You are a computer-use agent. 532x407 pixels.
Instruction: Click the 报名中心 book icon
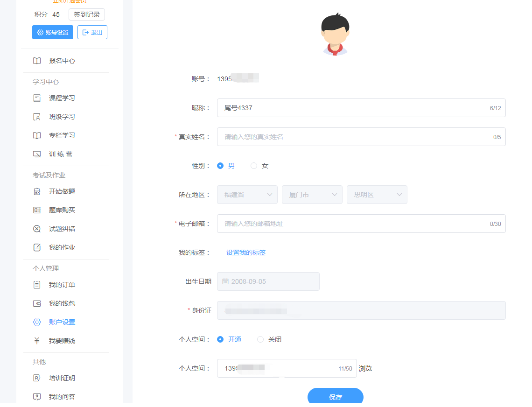click(37, 61)
